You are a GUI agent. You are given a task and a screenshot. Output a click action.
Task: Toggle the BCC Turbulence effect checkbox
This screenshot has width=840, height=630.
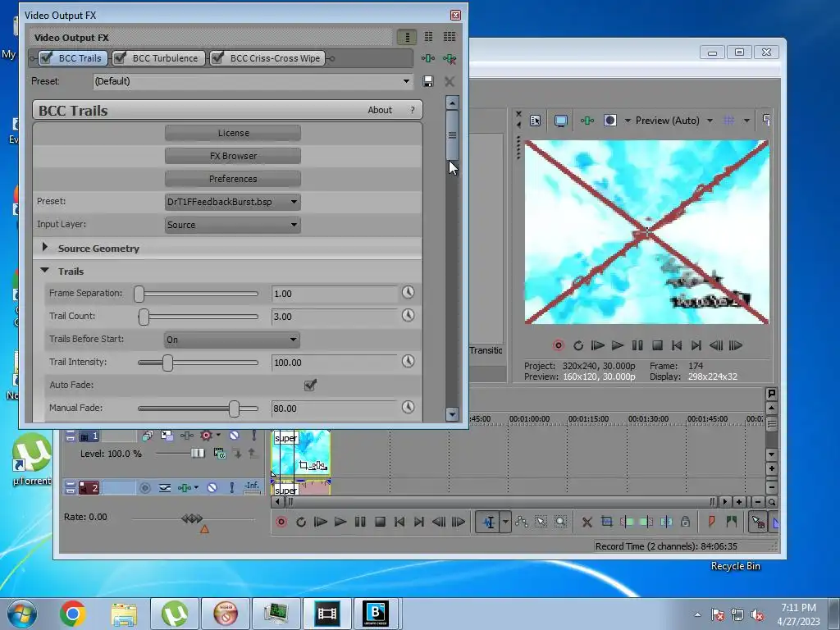(x=121, y=58)
